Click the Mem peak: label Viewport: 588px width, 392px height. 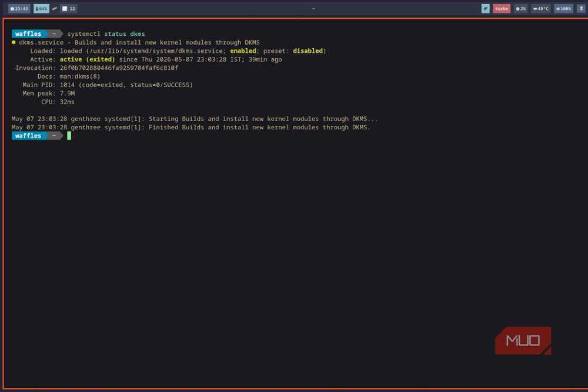[x=39, y=93]
